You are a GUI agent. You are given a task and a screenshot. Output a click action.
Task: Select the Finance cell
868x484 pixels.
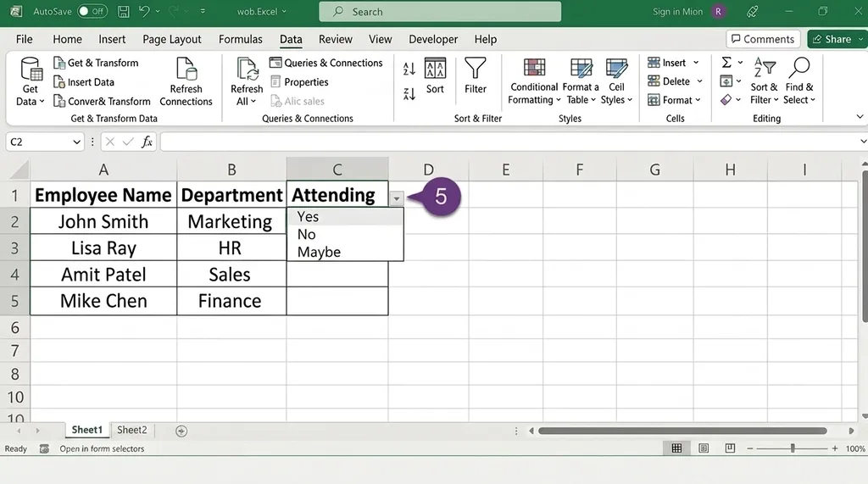pos(231,301)
